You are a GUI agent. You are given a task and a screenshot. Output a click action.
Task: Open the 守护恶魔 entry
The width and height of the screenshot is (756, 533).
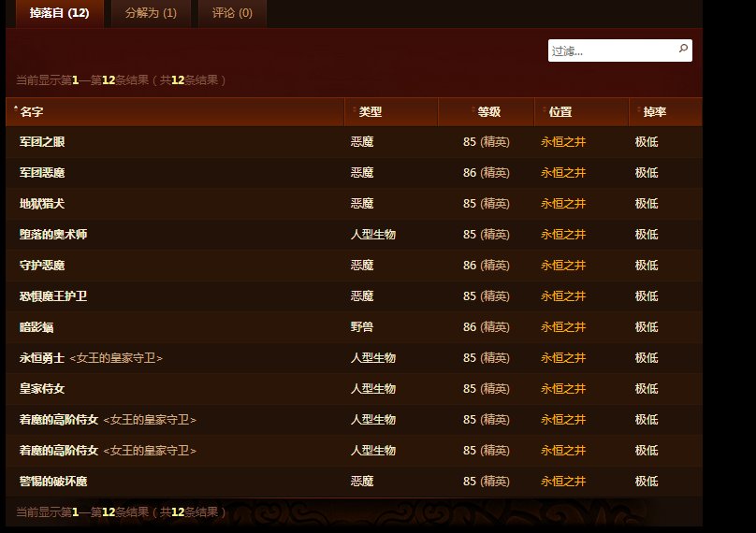click(42, 266)
